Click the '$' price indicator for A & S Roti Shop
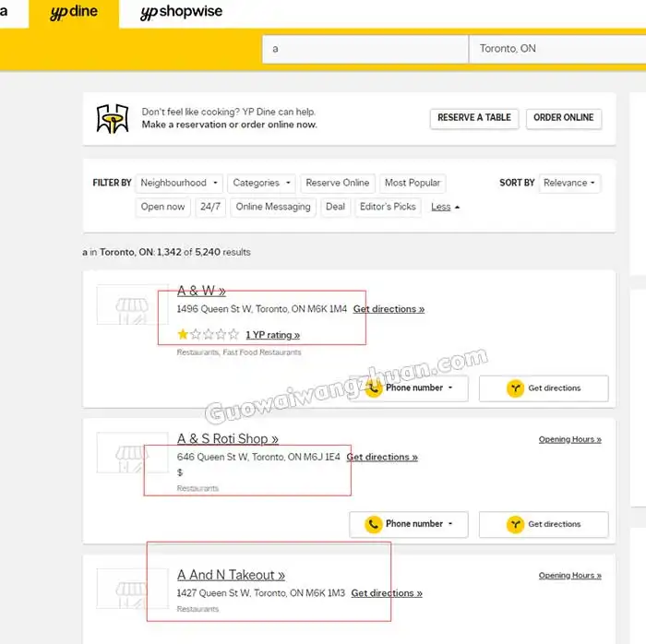 pos(180,472)
